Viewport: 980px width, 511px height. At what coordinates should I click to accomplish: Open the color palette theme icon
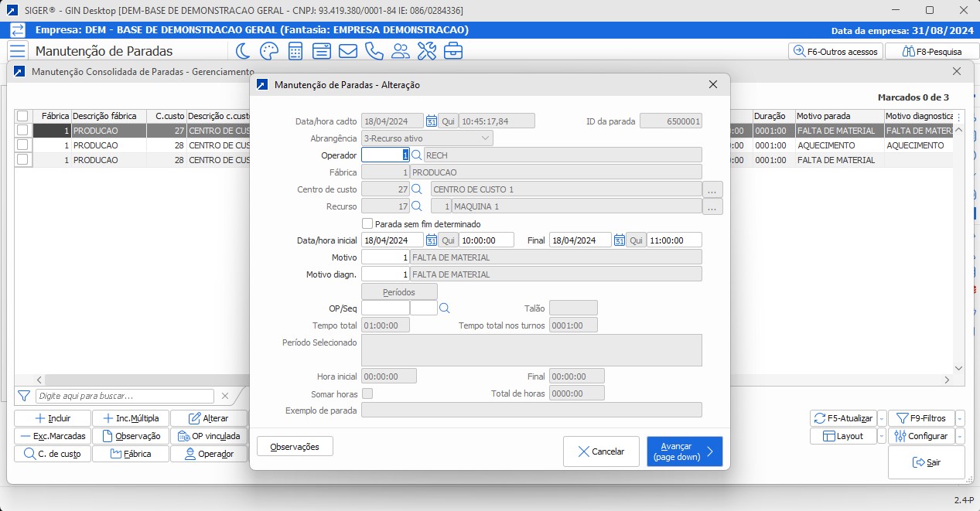point(268,51)
